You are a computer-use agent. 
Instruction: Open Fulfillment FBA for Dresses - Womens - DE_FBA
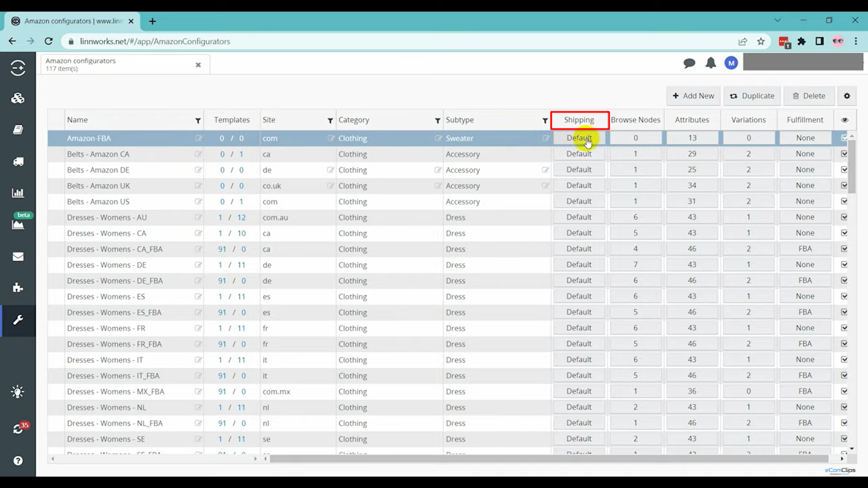click(805, 280)
